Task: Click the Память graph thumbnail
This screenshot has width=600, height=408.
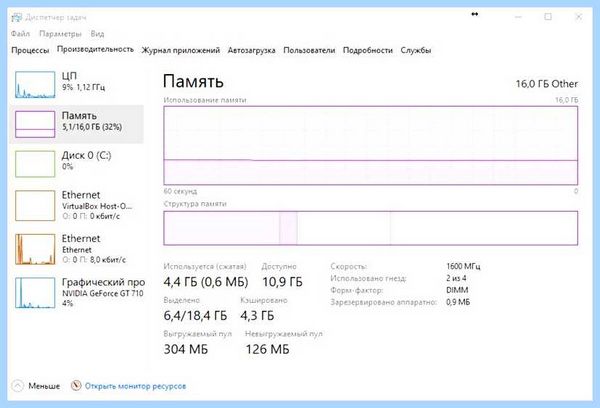Action: click(35, 124)
